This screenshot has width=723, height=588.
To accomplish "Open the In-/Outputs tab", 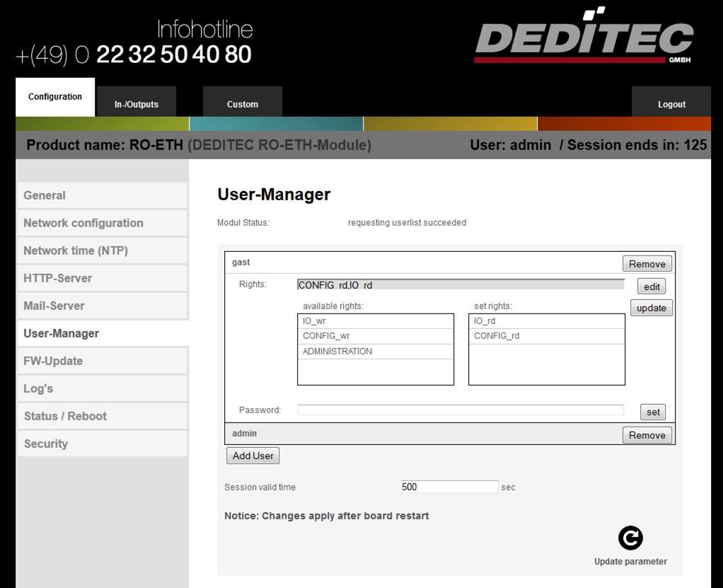I will click(x=137, y=104).
